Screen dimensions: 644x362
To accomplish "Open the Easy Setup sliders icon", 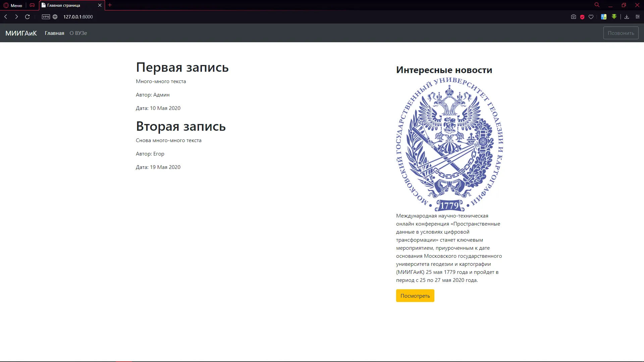I will pos(638,17).
